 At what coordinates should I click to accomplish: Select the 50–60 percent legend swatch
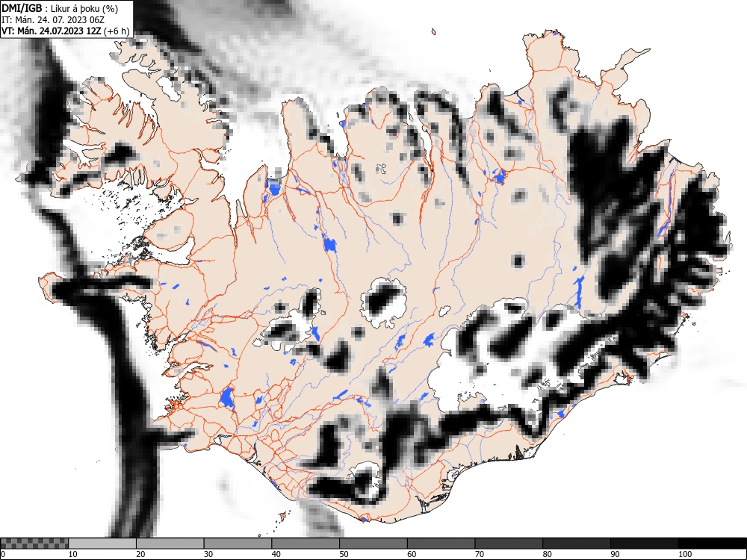tap(373, 544)
